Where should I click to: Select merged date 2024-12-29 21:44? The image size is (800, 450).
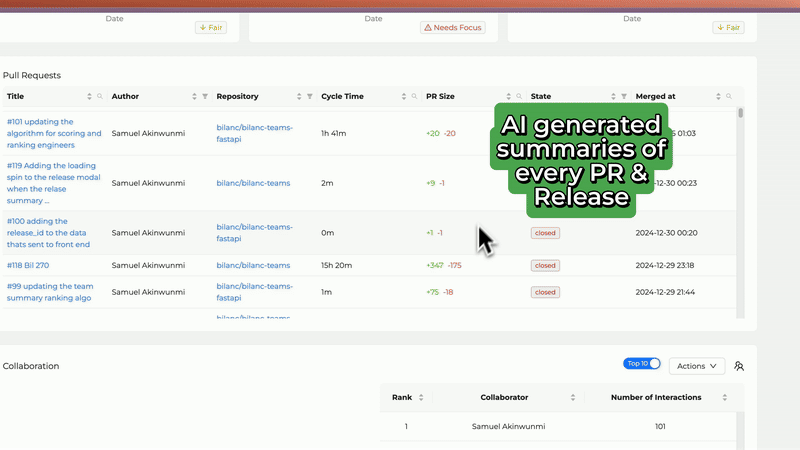coord(665,292)
